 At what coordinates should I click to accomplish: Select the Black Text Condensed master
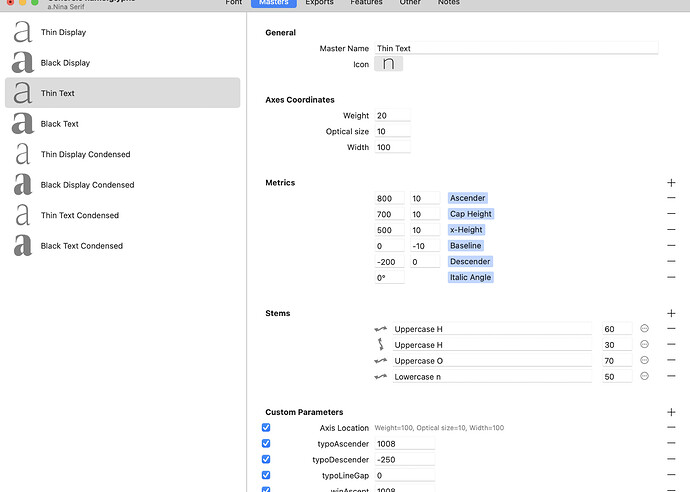122,246
